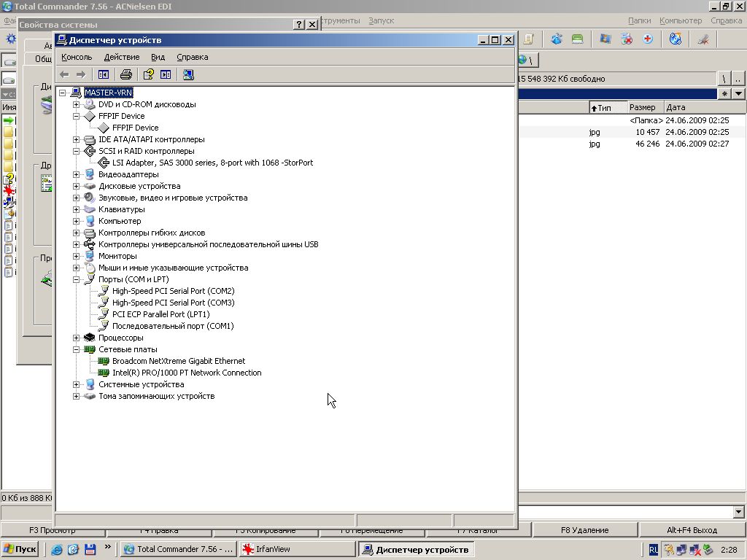Expand DVD и CD-ROM дисководы node

(76, 104)
